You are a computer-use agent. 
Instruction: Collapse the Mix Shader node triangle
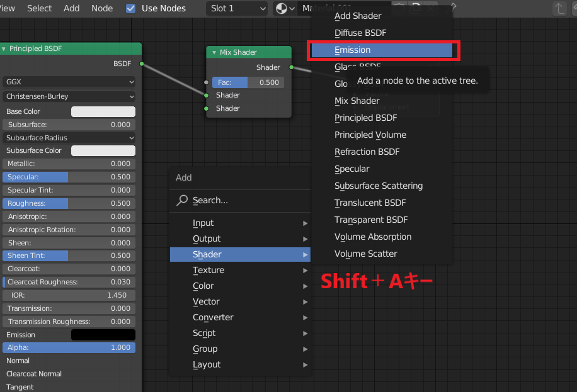point(214,52)
